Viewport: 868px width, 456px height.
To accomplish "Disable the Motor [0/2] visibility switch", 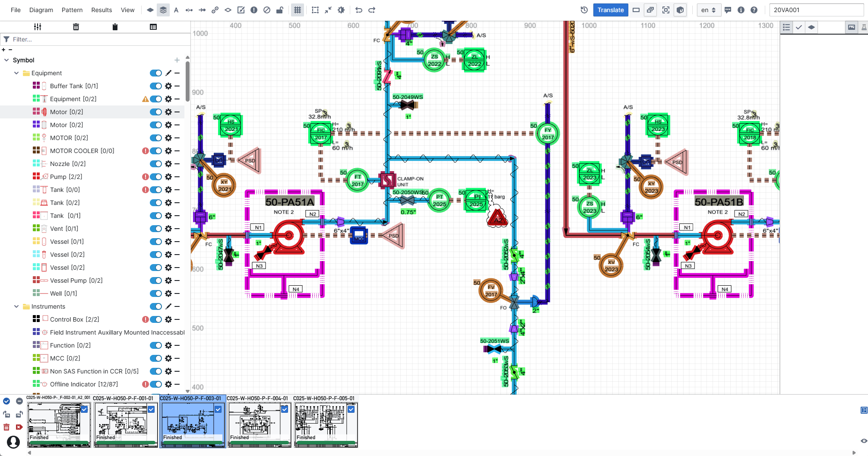I will (x=156, y=112).
